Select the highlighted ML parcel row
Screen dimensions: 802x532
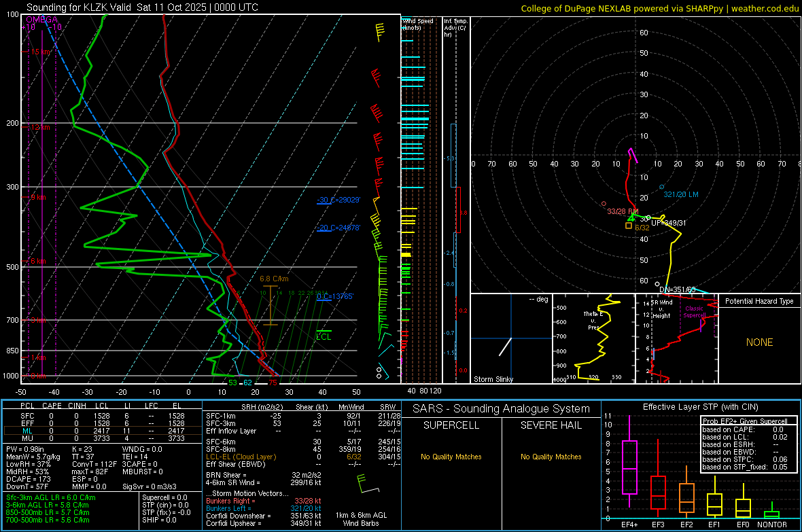[102, 431]
